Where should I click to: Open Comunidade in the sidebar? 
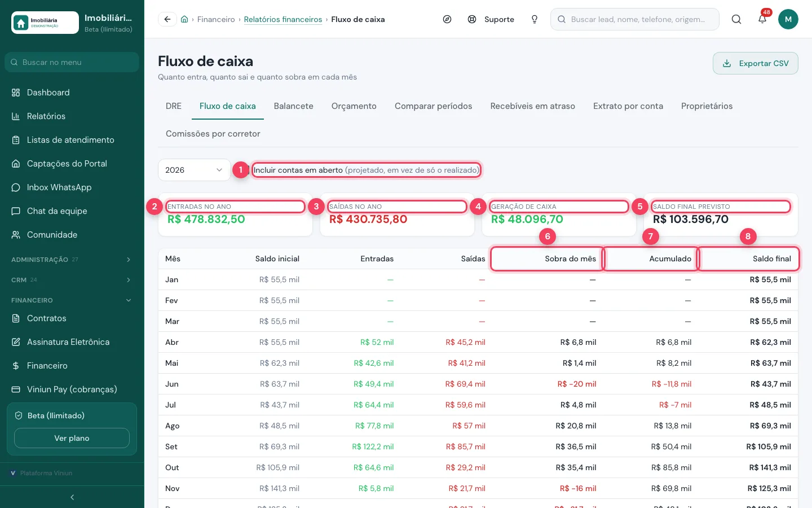(72, 235)
